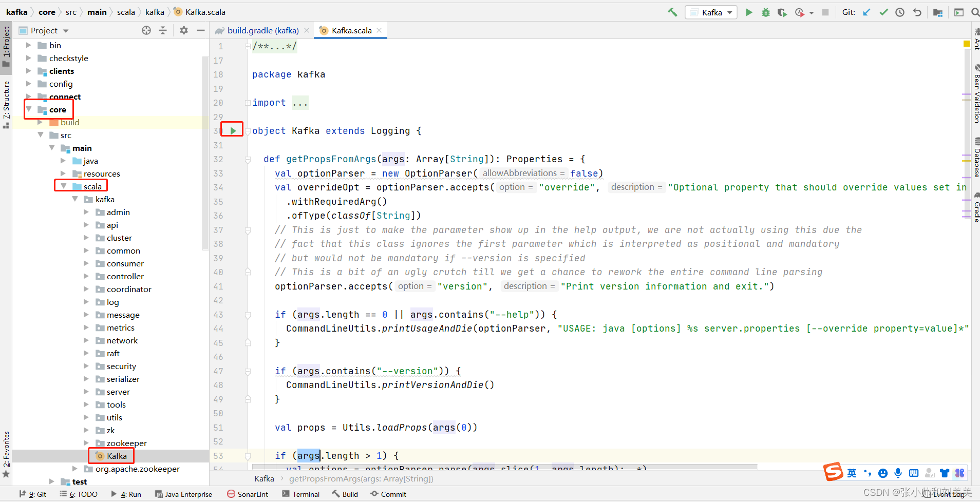Click the Stop square button in the toolbar
Viewport: 980px width, 502px height.
coord(825,12)
